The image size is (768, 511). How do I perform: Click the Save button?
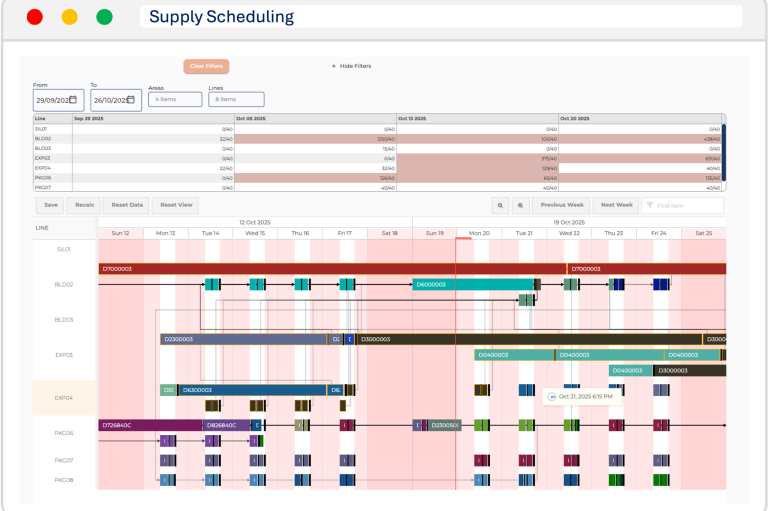tap(50, 205)
